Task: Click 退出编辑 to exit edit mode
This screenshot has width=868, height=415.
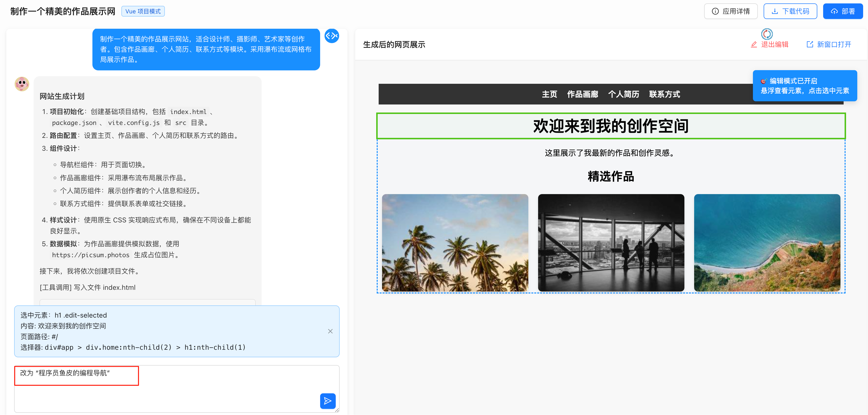Action: [x=769, y=44]
